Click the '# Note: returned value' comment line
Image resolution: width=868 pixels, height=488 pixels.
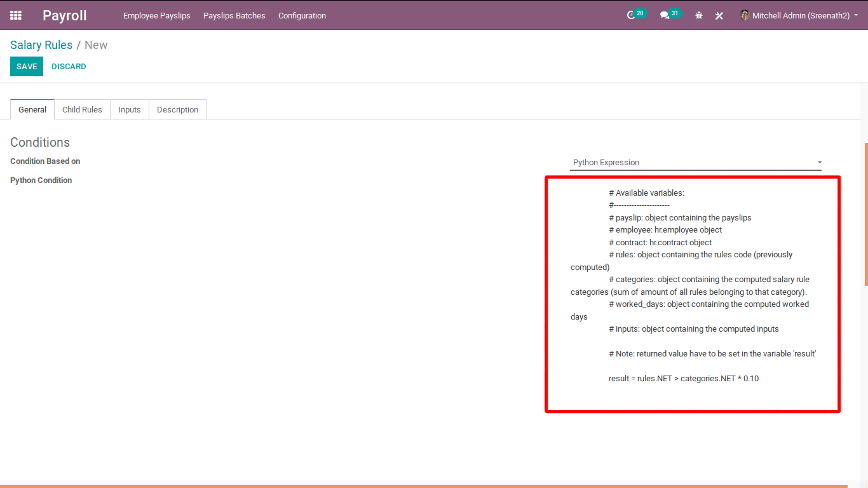(712, 354)
